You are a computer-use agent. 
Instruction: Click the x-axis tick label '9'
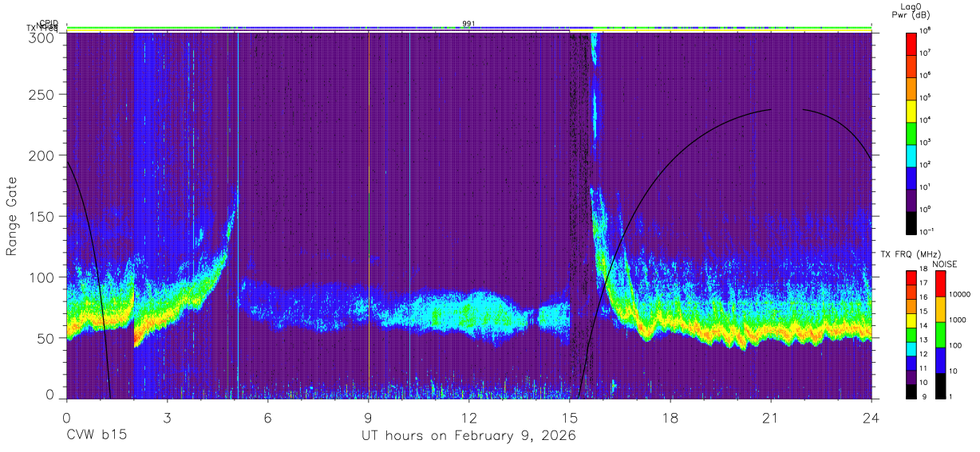click(369, 418)
